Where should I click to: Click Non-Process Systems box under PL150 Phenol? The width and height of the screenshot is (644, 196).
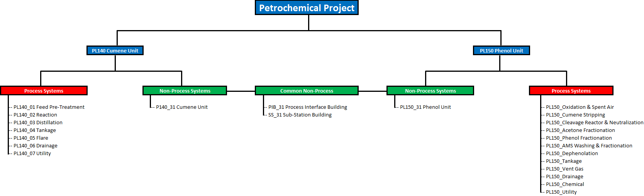tap(430, 91)
